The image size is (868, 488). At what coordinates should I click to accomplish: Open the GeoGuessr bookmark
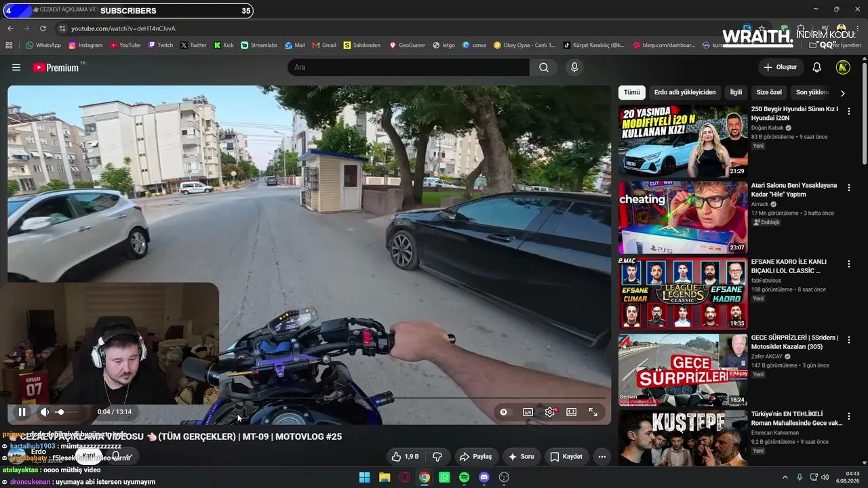(408, 45)
